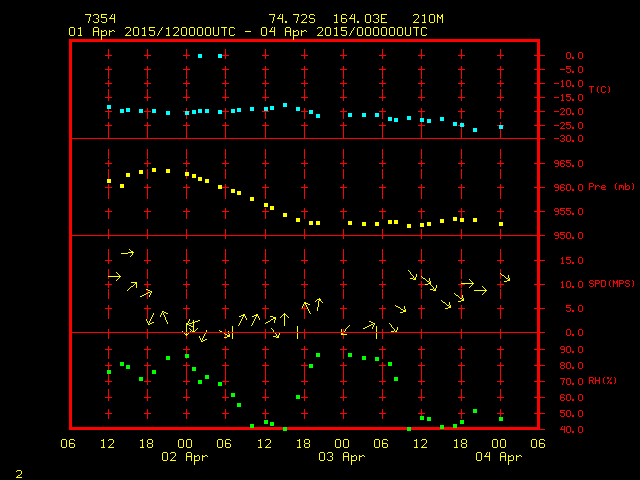Click the 90.0 humidity axis label

[571, 350]
